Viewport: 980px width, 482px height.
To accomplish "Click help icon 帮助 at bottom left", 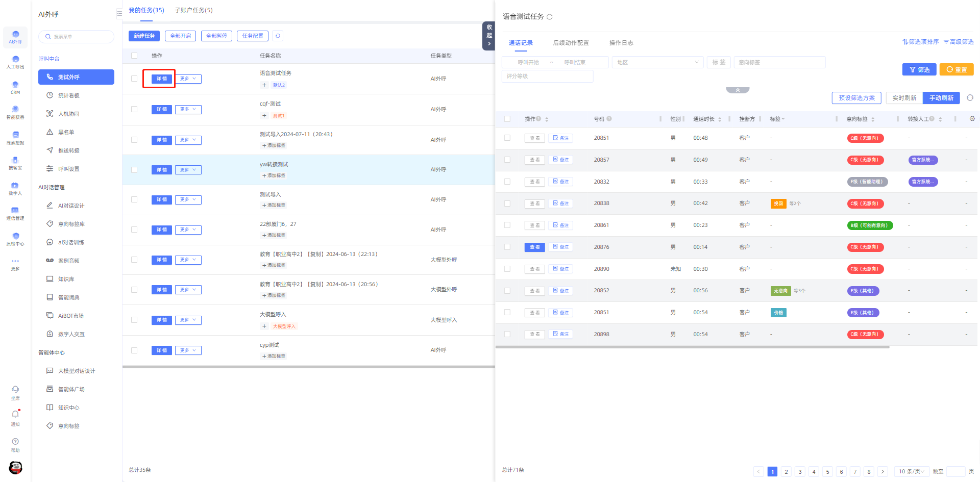I will pyautogui.click(x=15, y=445).
